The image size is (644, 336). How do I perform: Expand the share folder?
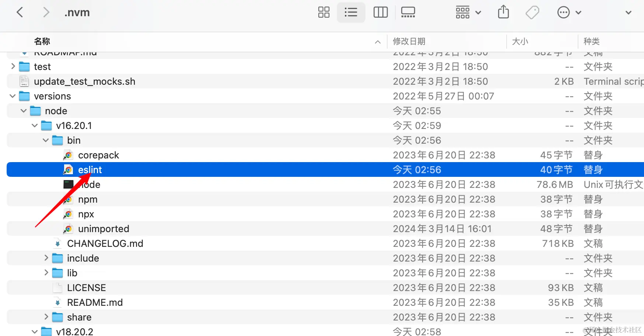pyautogui.click(x=46, y=317)
